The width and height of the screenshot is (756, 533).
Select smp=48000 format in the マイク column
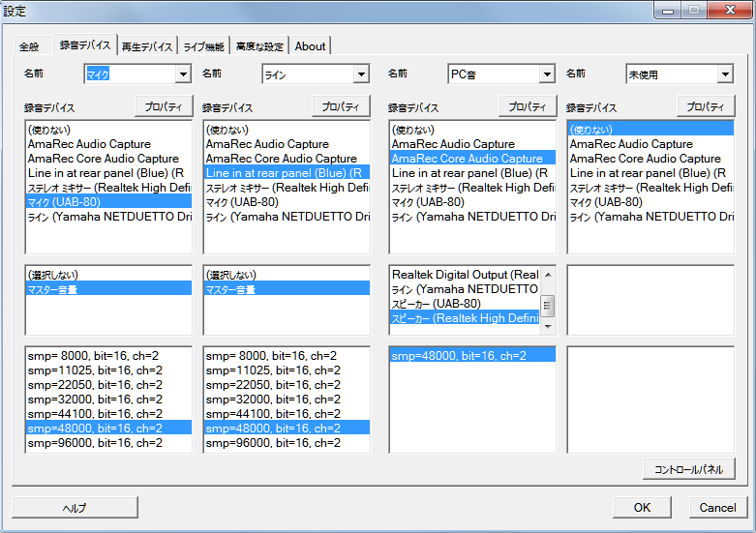108,428
